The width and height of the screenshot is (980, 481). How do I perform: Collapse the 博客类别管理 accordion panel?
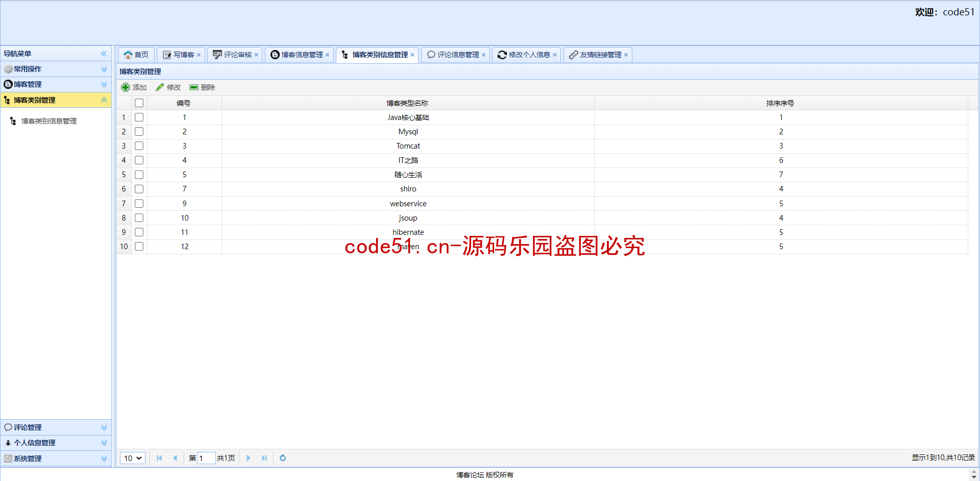[104, 100]
